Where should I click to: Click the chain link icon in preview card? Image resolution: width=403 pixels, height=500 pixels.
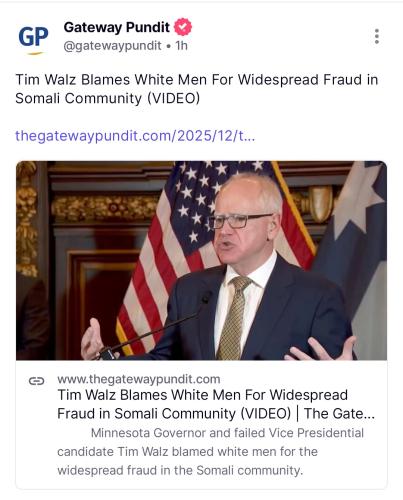[36, 381]
